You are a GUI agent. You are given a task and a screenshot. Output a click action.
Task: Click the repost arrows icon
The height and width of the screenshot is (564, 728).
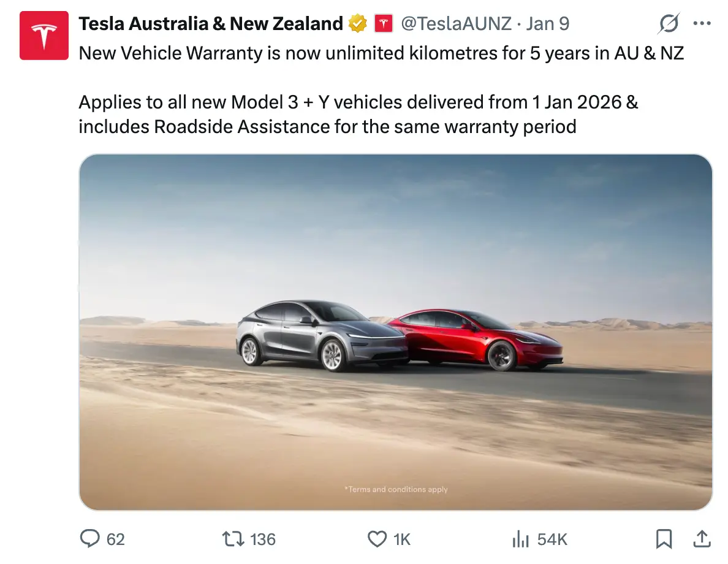232,539
